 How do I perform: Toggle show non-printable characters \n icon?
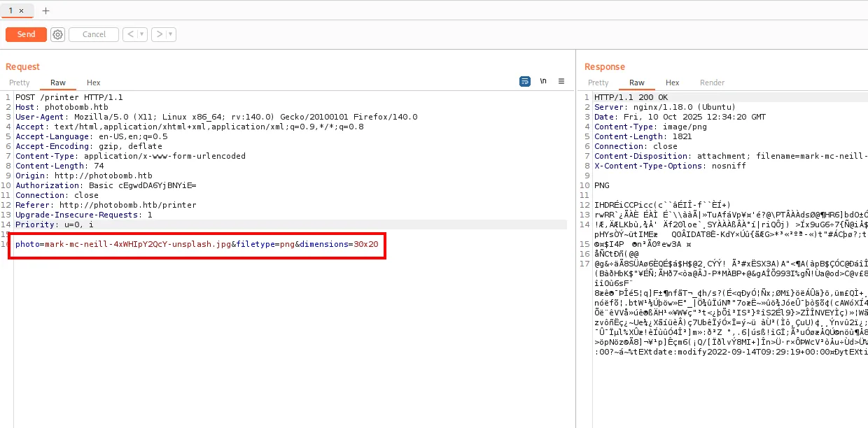[x=543, y=81]
